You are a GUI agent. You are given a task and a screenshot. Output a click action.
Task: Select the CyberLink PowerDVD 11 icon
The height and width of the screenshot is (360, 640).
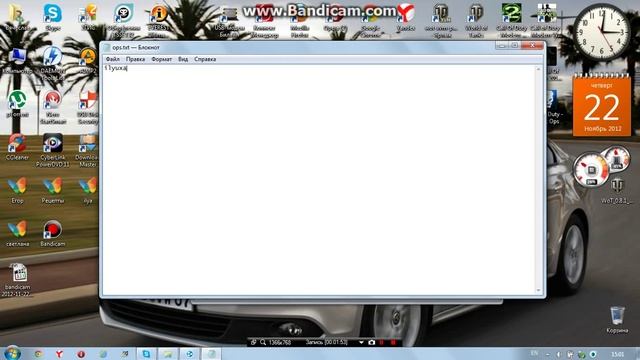pos(53,150)
